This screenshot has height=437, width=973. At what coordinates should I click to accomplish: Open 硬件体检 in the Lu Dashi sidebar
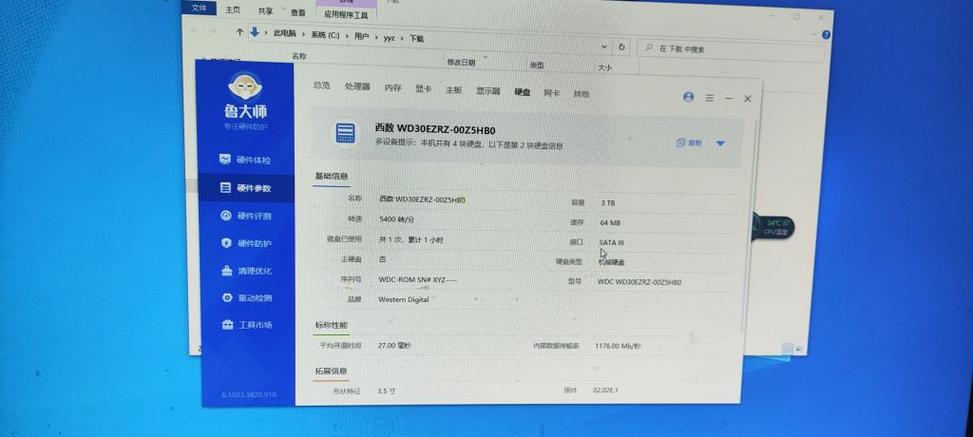(245, 160)
